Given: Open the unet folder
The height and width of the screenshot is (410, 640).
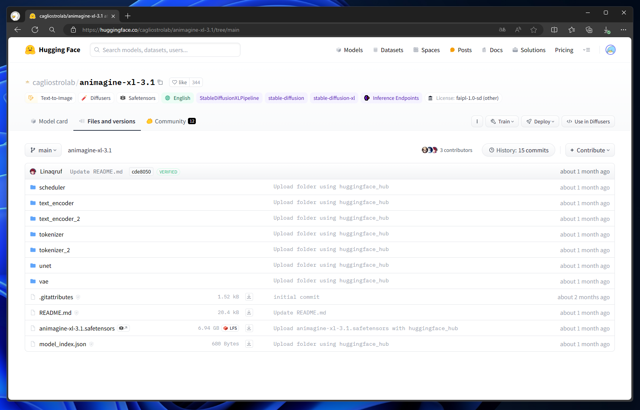Looking at the screenshot, I should 45,266.
